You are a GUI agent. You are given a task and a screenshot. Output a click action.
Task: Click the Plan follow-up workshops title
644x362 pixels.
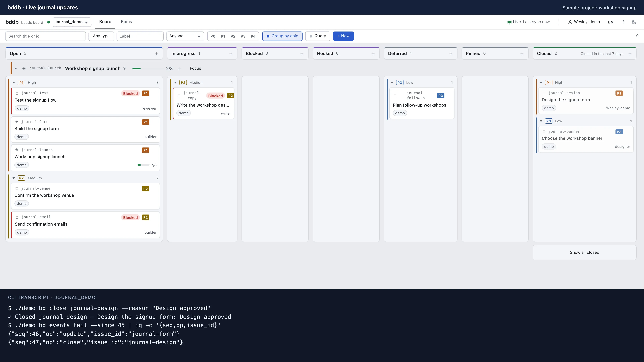tap(419, 105)
